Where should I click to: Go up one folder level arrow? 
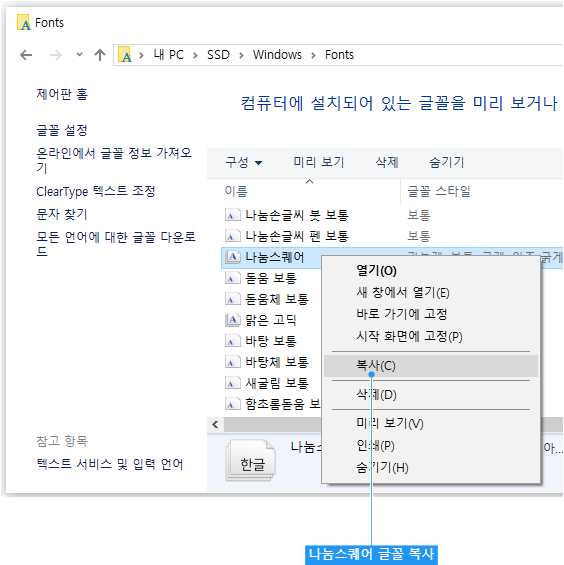pos(100,55)
